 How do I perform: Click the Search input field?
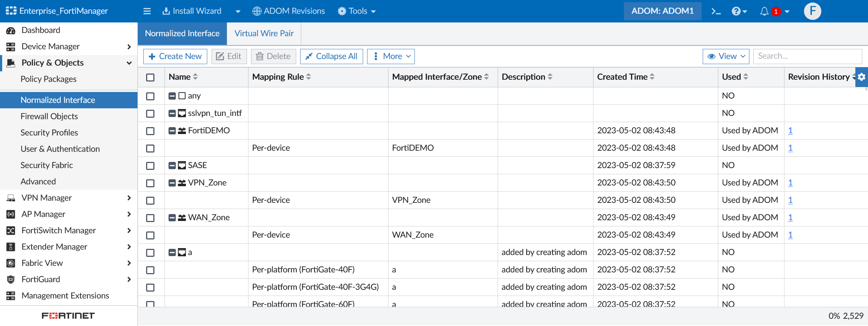point(807,56)
